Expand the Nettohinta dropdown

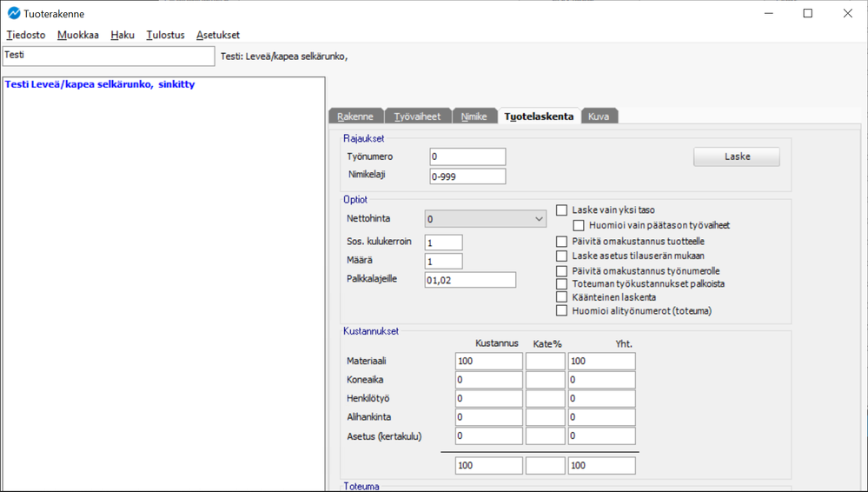[486, 219]
